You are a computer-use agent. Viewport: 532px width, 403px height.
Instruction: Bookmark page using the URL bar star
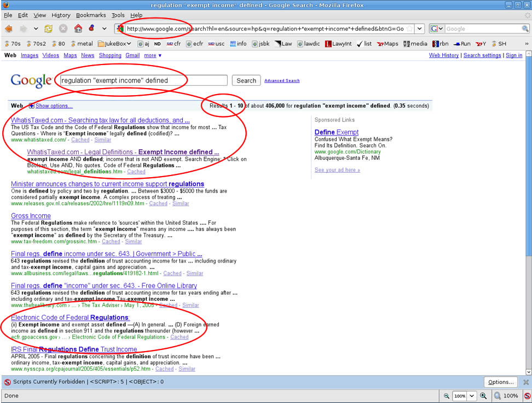(x=409, y=28)
